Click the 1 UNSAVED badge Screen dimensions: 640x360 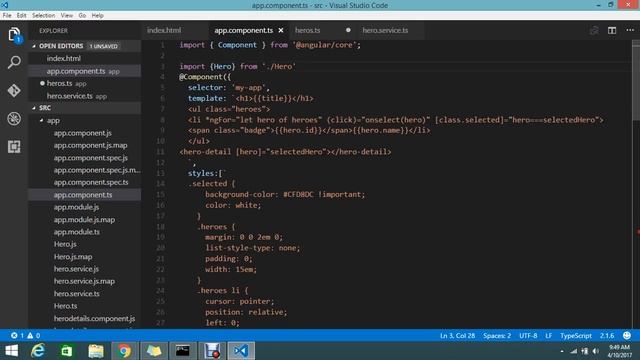(x=104, y=46)
